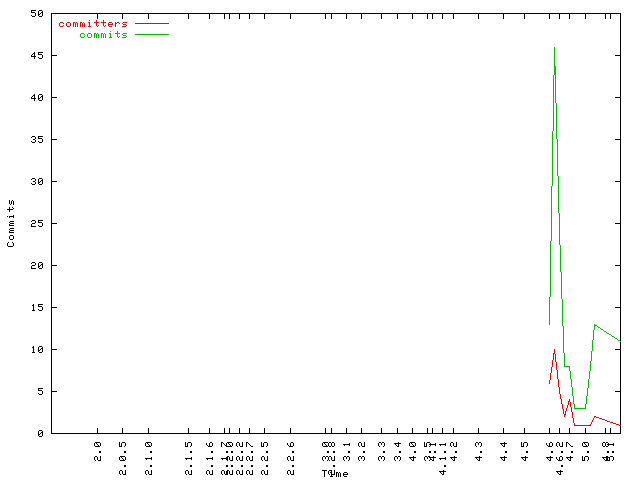640x480 pixels.
Task: Select the "committers" legend label
Action: tap(93, 23)
